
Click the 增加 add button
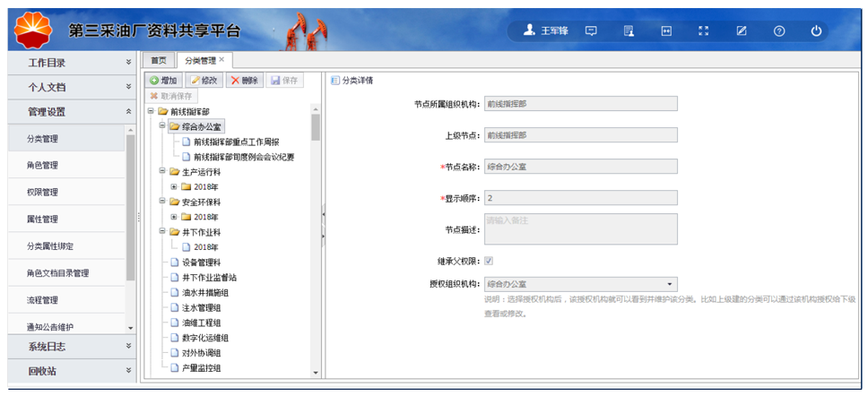point(163,81)
